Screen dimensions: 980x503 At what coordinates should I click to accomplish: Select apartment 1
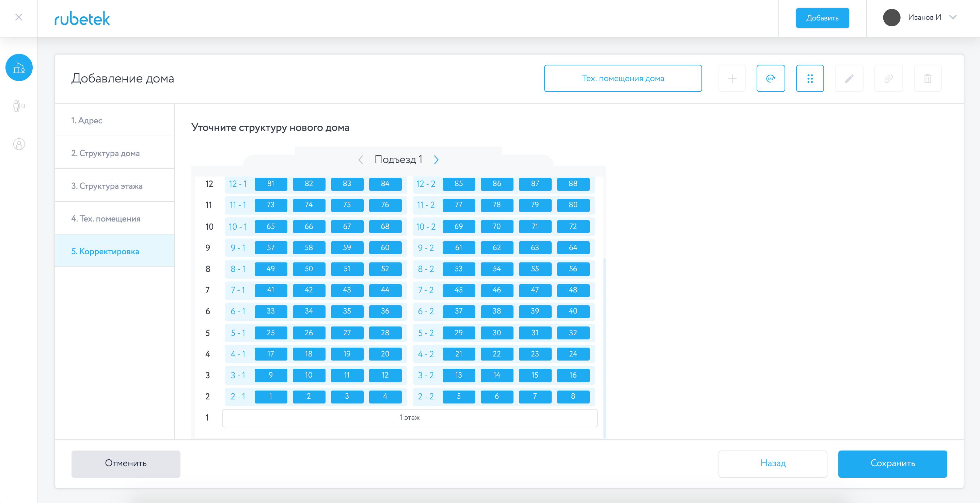coord(270,396)
